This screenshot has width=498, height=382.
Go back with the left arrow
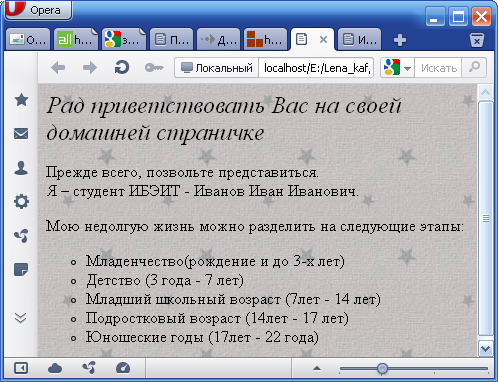58,68
